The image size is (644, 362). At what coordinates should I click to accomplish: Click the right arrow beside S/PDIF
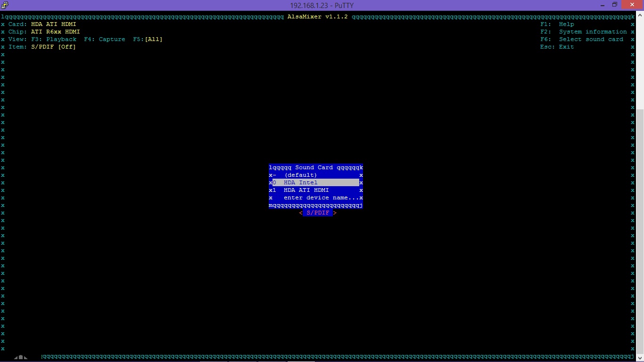(335, 213)
